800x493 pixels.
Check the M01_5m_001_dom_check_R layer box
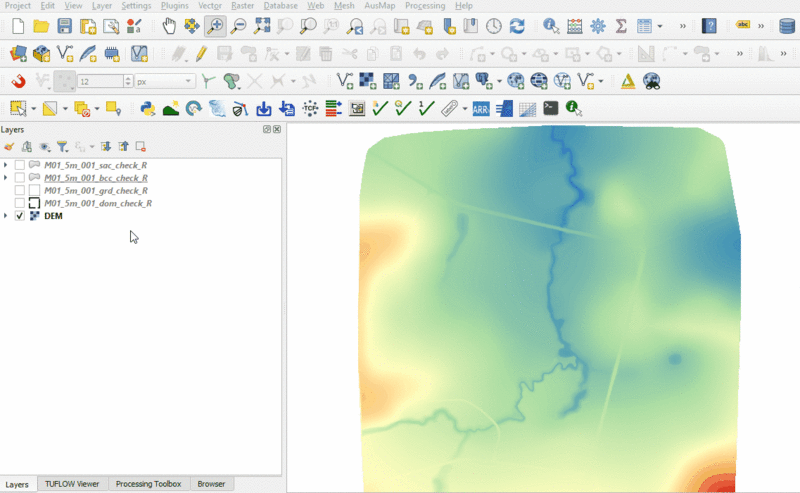click(20, 203)
